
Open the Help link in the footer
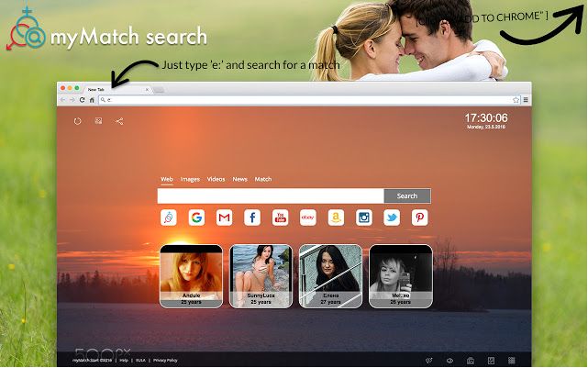click(124, 361)
